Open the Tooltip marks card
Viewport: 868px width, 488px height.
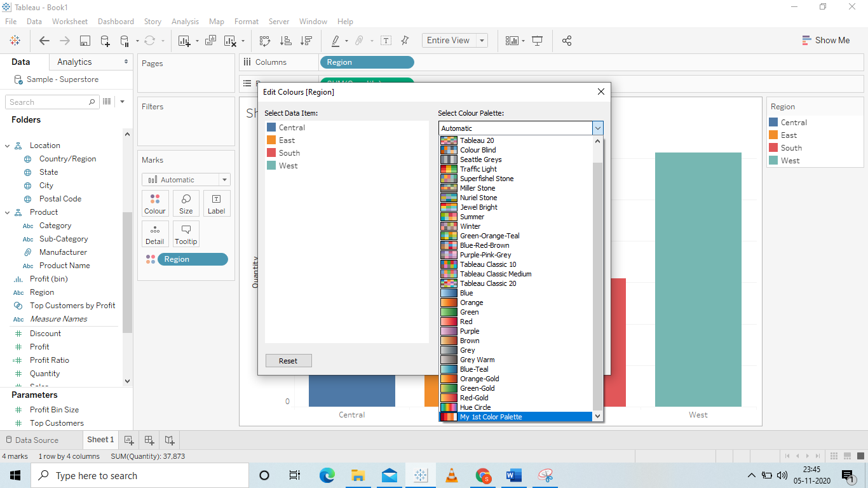tap(186, 234)
